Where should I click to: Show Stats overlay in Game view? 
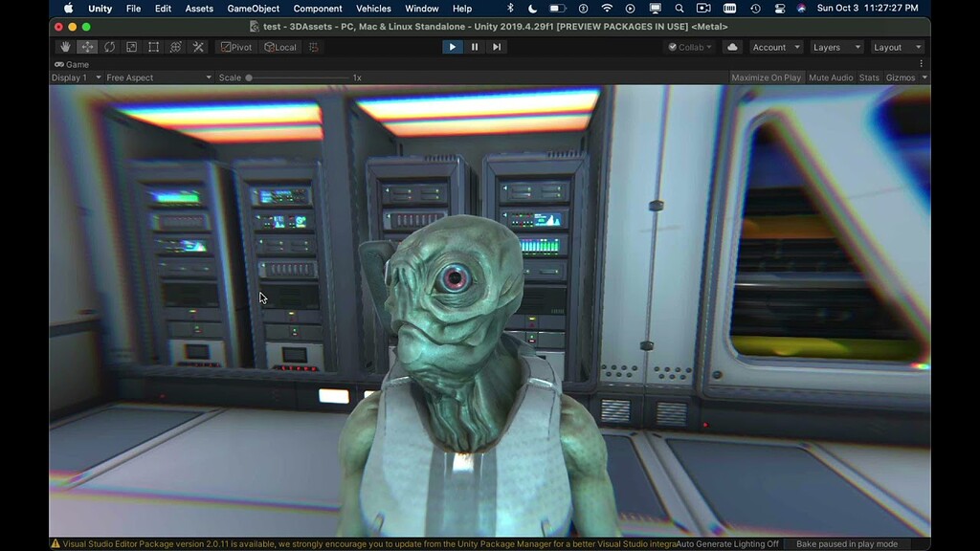click(x=868, y=77)
